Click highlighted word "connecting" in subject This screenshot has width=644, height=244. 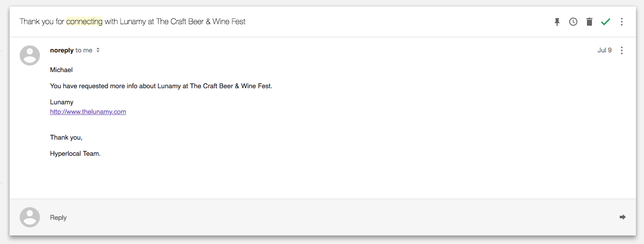point(84,22)
